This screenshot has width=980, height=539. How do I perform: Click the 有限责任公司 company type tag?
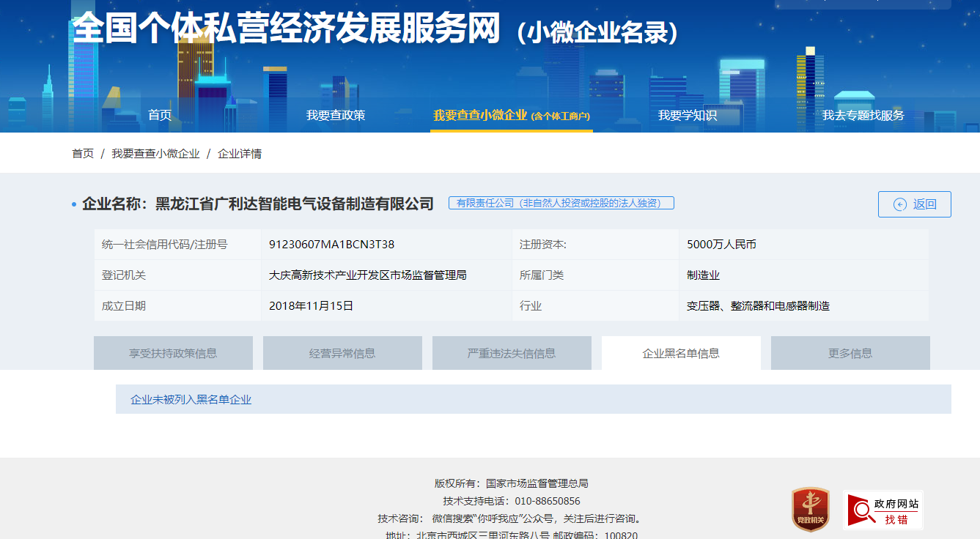[x=561, y=203]
